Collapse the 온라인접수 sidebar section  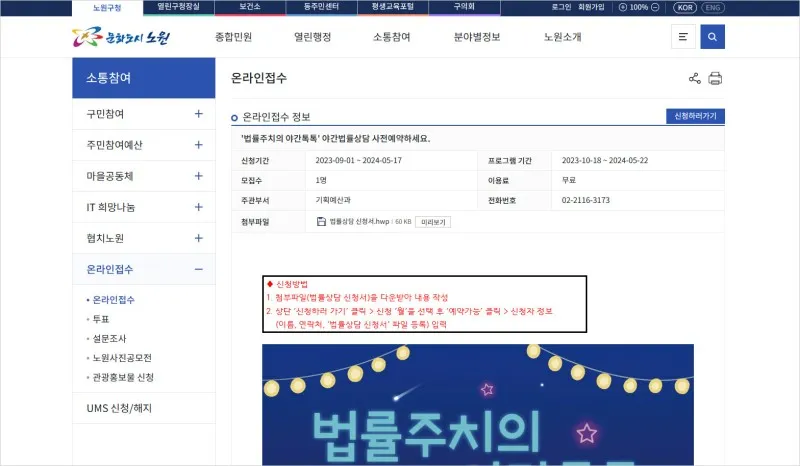click(198, 269)
